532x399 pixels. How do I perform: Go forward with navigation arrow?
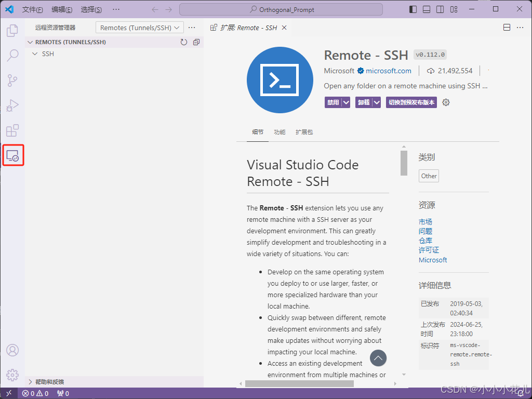click(x=169, y=9)
